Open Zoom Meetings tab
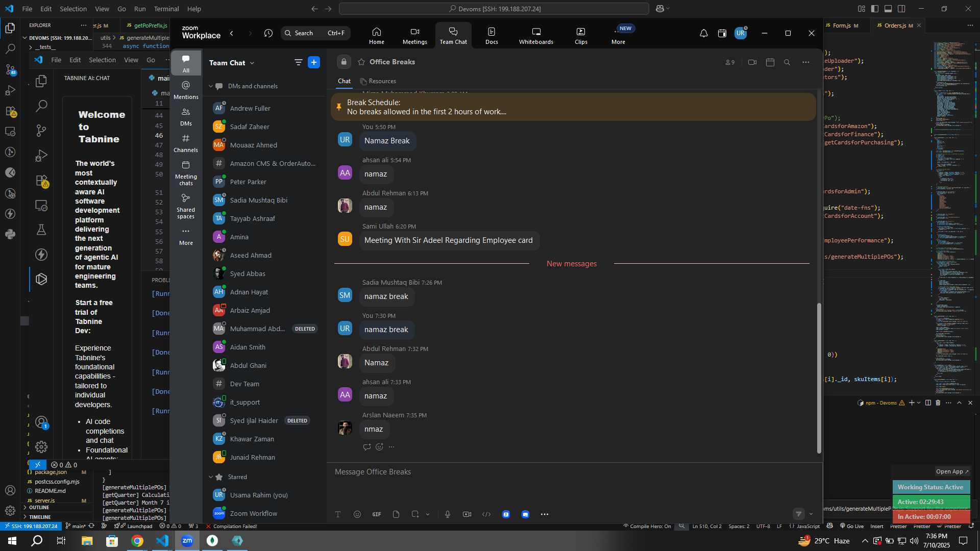 pyautogui.click(x=414, y=35)
